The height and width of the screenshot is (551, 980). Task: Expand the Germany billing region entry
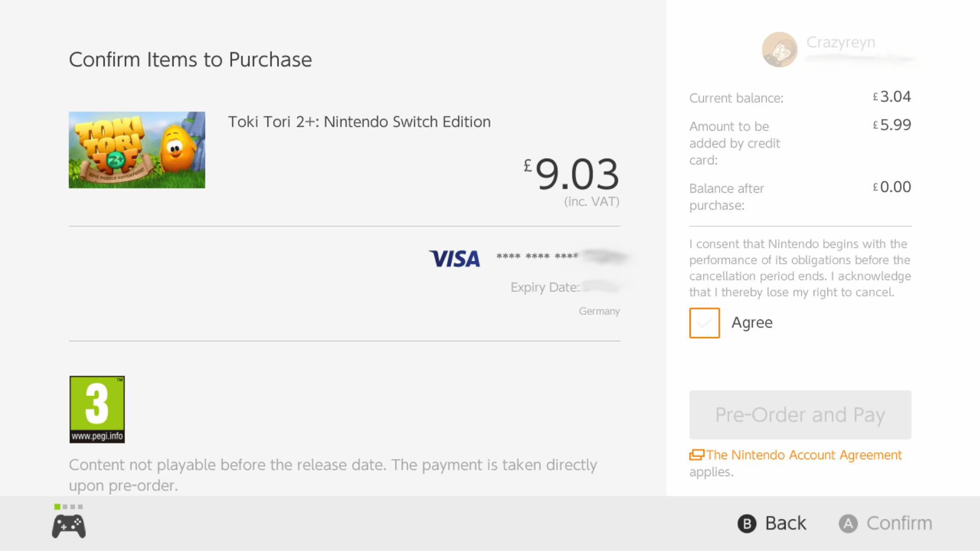point(599,311)
